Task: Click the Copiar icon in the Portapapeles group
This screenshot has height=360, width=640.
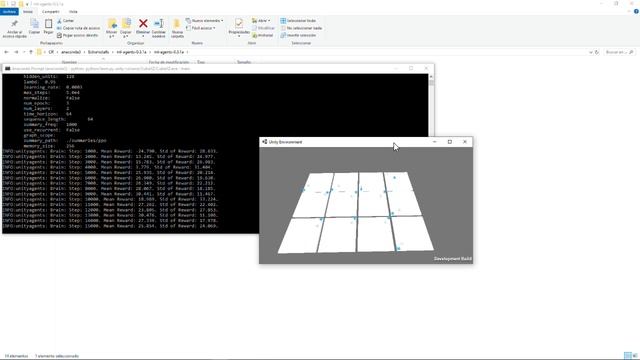Action: (x=34, y=24)
